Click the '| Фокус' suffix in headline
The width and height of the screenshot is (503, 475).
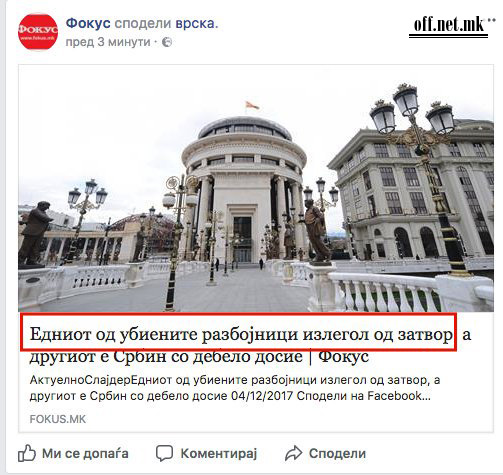[x=339, y=356]
